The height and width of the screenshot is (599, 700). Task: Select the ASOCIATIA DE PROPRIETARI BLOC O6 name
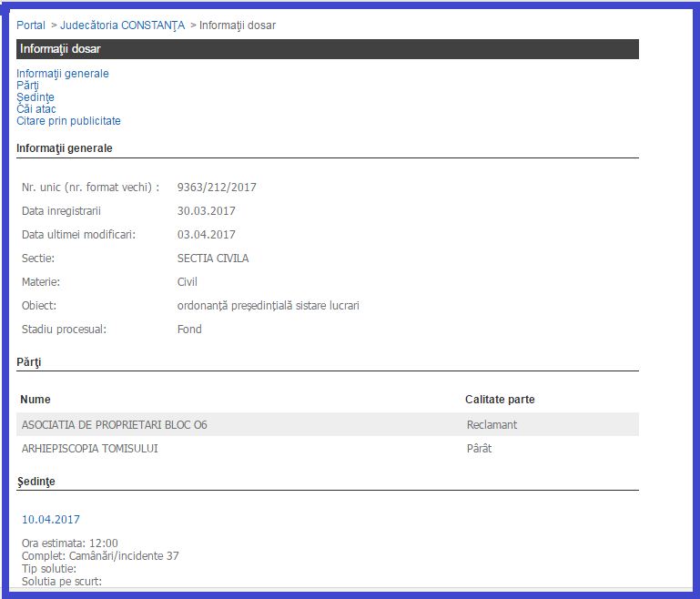tap(114, 425)
